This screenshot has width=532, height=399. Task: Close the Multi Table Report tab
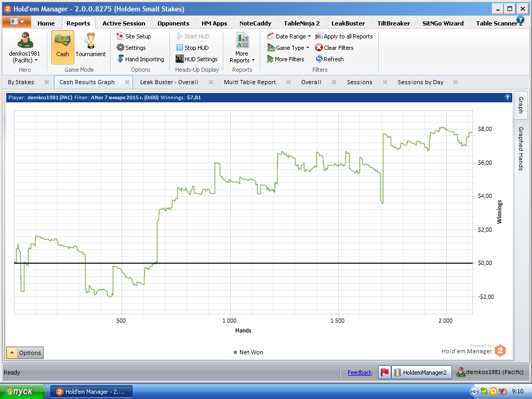(x=288, y=82)
